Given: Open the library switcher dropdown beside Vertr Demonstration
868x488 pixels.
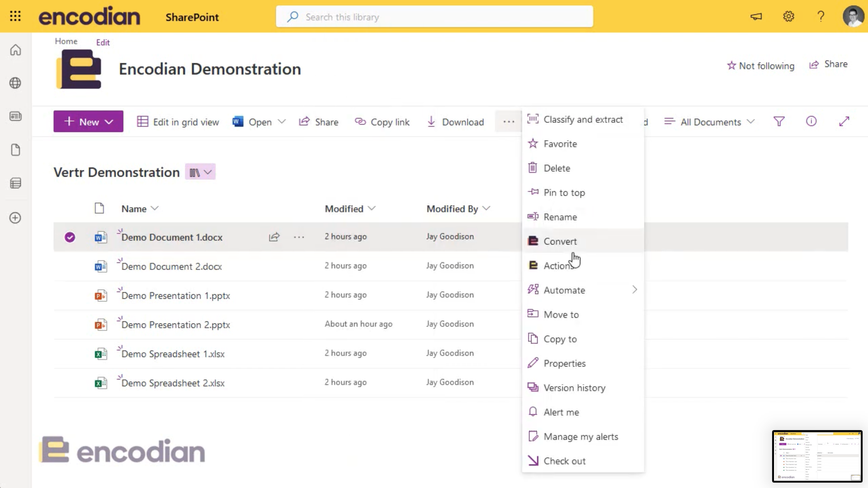Looking at the screenshot, I should click(x=200, y=172).
